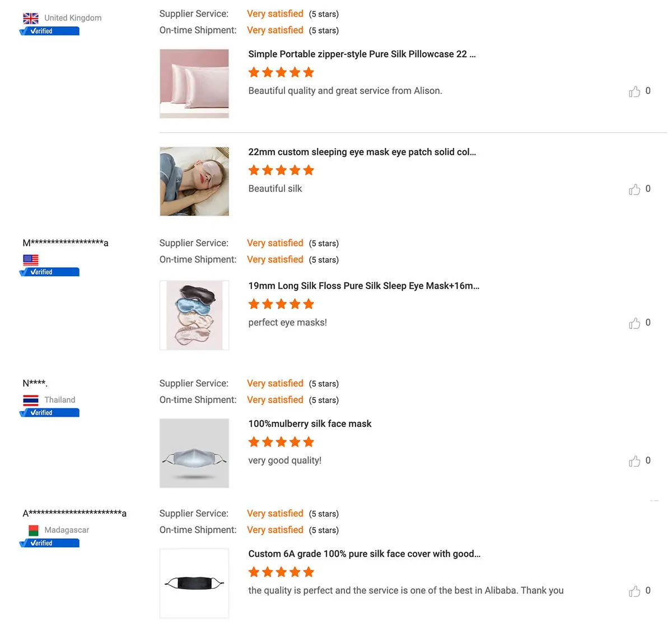Open the Custom 6A grade silk face cover link
The height and width of the screenshot is (633, 672).
pos(364,553)
